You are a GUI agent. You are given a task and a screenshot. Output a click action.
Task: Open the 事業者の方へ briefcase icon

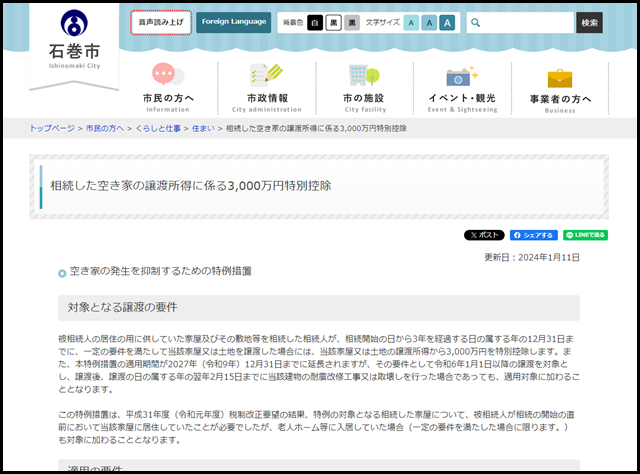560,78
